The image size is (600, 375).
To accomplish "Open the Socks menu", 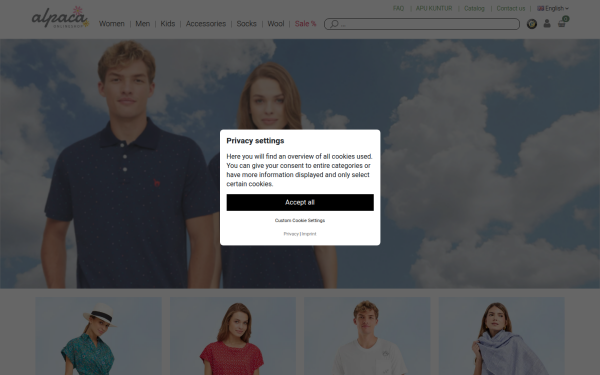I will click(x=246, y=24).
